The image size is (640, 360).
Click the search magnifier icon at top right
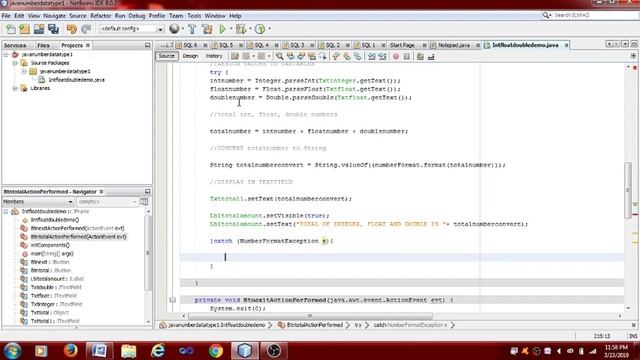(x=546, y=15)
